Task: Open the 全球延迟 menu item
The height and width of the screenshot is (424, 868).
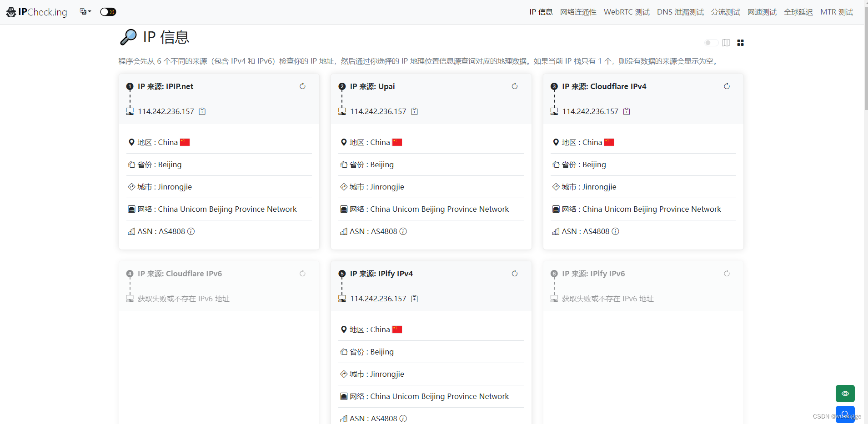Action: pyautogui.click(x=798, y=12)
